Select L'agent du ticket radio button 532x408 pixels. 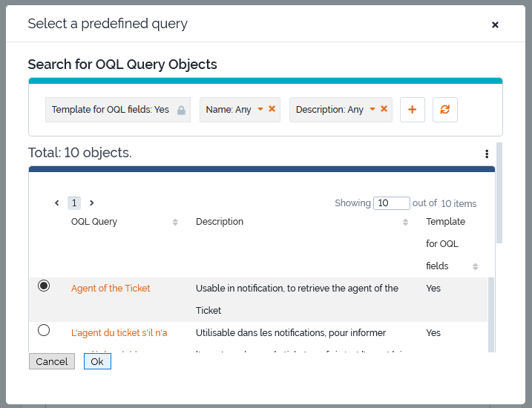44,330
